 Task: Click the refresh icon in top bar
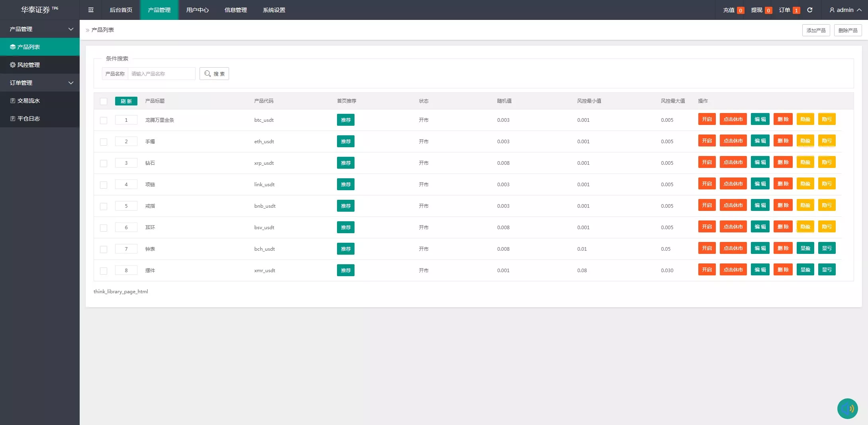810,10
